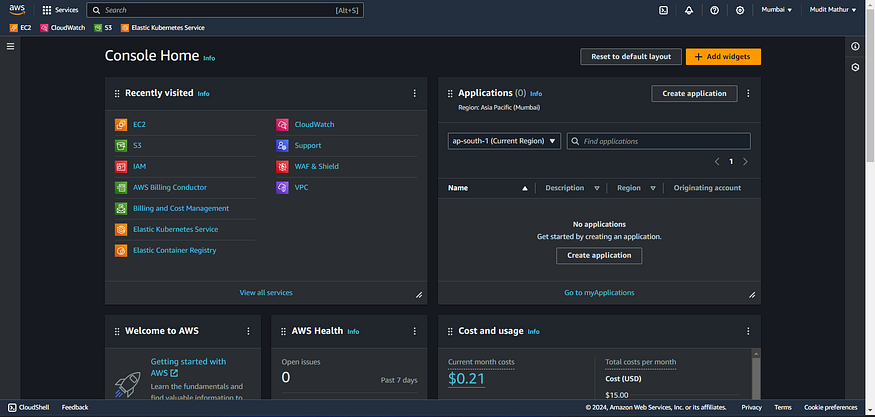Viewport: 875px width, 417px height.
Task: Click the Find applications search field
Action: [658, 141]
